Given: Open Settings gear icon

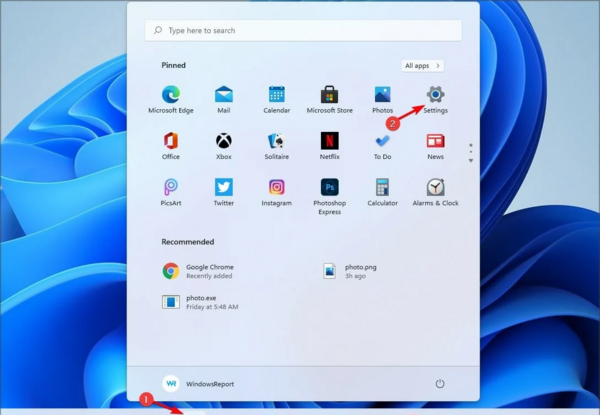Looking at the screenshot, I should [435, 94].
